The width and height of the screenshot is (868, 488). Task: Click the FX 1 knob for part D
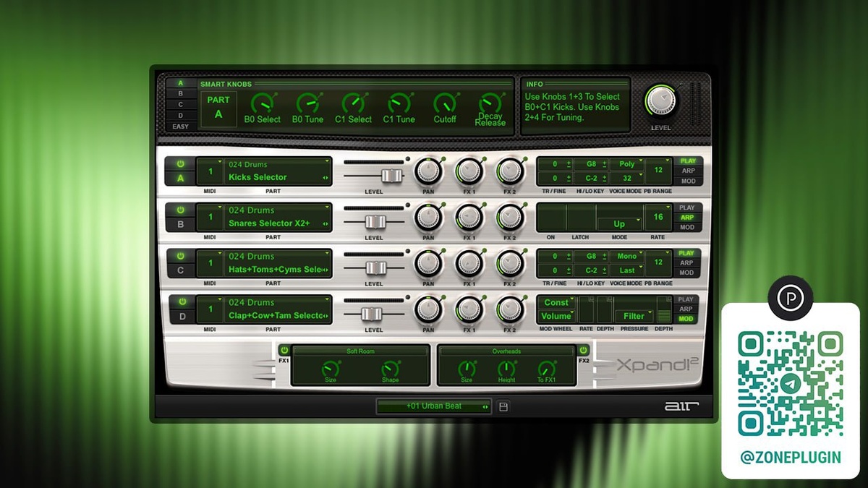pyautogui.click(x=469, y=311)
